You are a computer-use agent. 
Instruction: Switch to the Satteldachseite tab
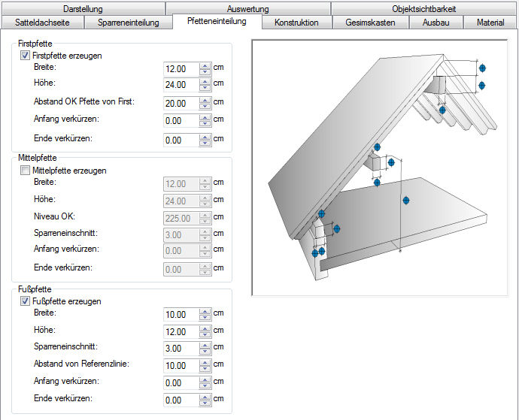[x=42, y=23]
